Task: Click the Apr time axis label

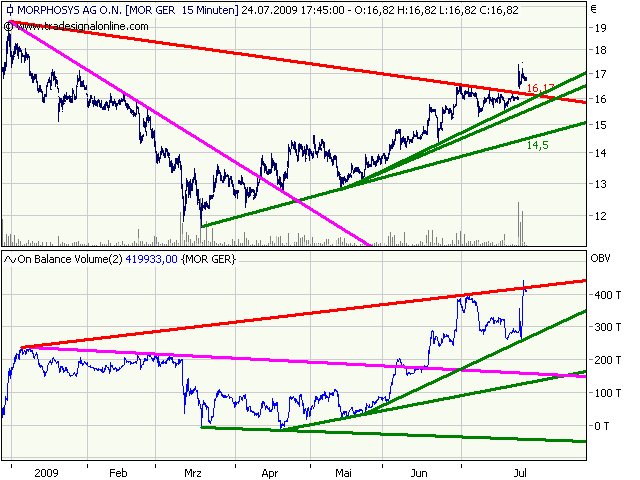Action: click(x=270, y=473)
